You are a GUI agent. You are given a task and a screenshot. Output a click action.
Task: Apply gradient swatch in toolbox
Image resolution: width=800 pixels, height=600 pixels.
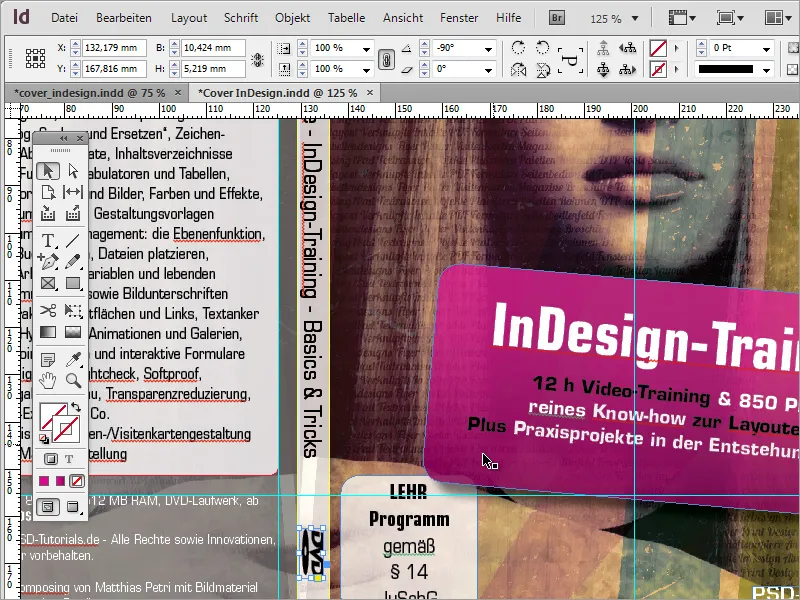coord(60,481)
